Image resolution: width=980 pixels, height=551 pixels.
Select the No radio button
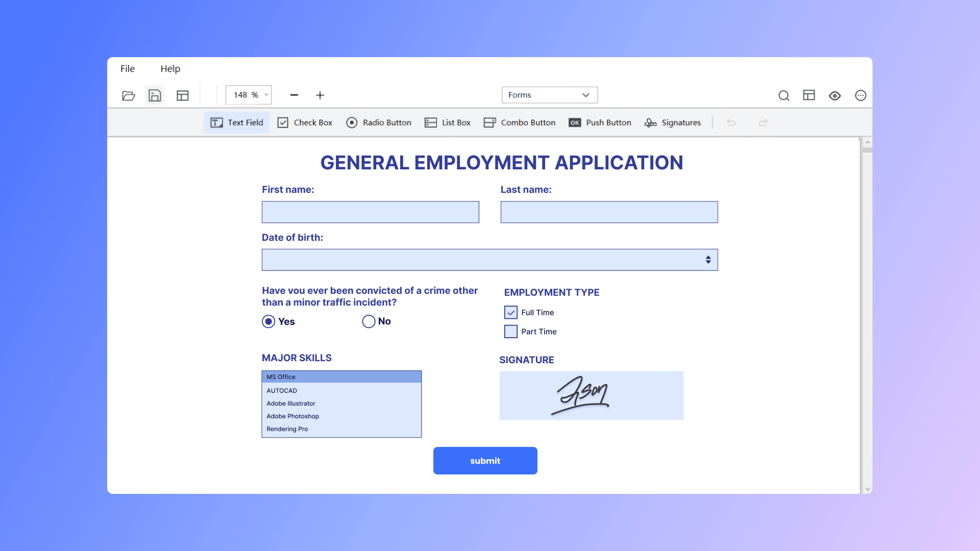coord(369,321)
